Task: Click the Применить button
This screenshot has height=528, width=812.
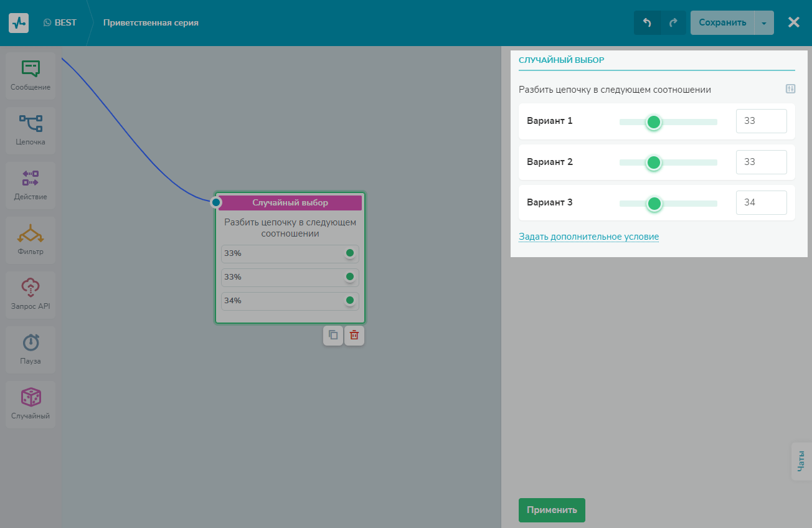Action: click(552, 510)
